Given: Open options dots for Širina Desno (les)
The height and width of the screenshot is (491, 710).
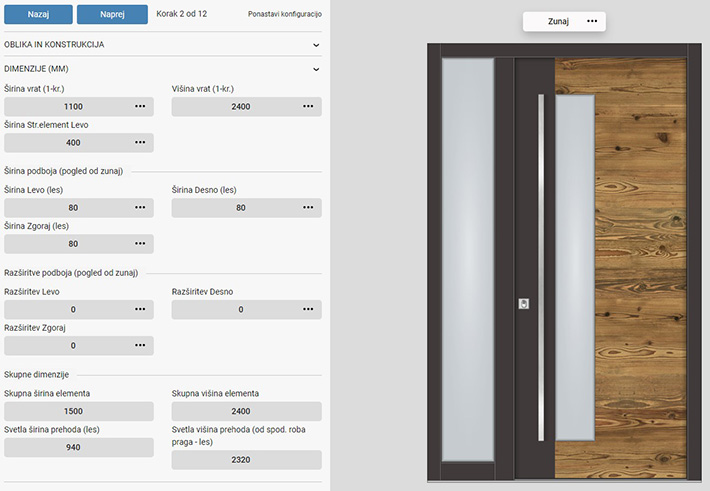Looking at the screenshot, I should tap(307, 208).
